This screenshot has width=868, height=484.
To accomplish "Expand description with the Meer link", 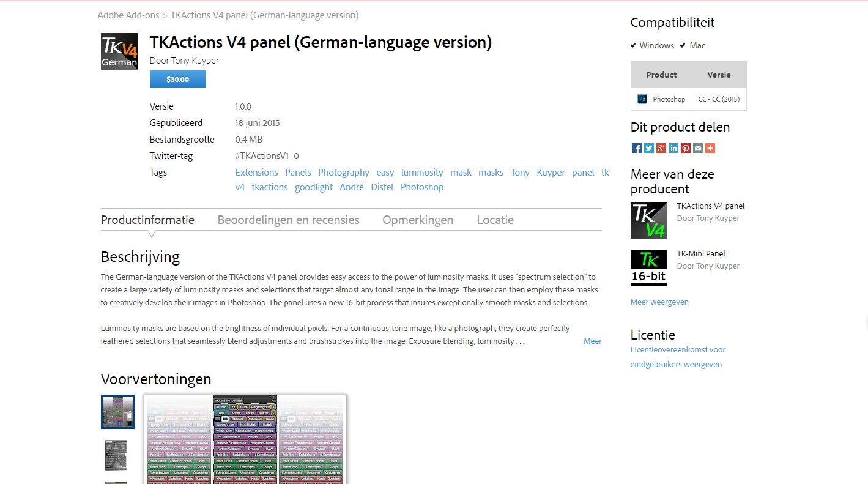I will click(592, 341).
